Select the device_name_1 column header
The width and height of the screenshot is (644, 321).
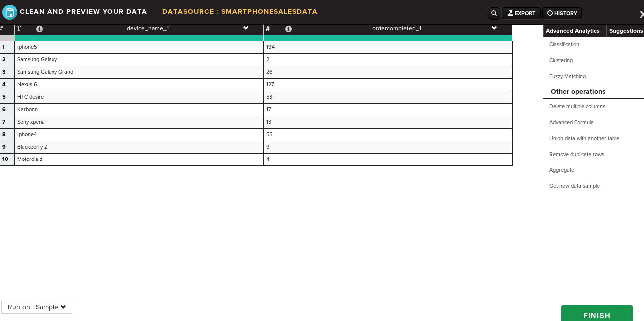148,28
